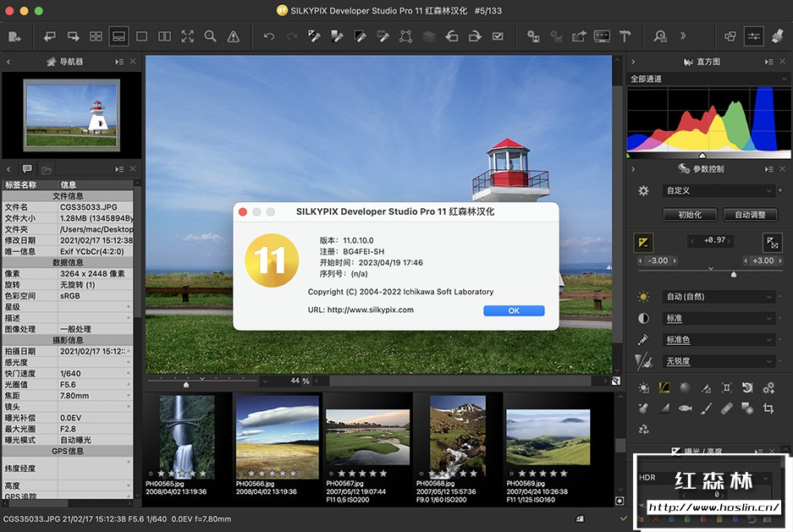Switch to the folder tab in info panel
The image size is (793, 532).
point(47,169)
